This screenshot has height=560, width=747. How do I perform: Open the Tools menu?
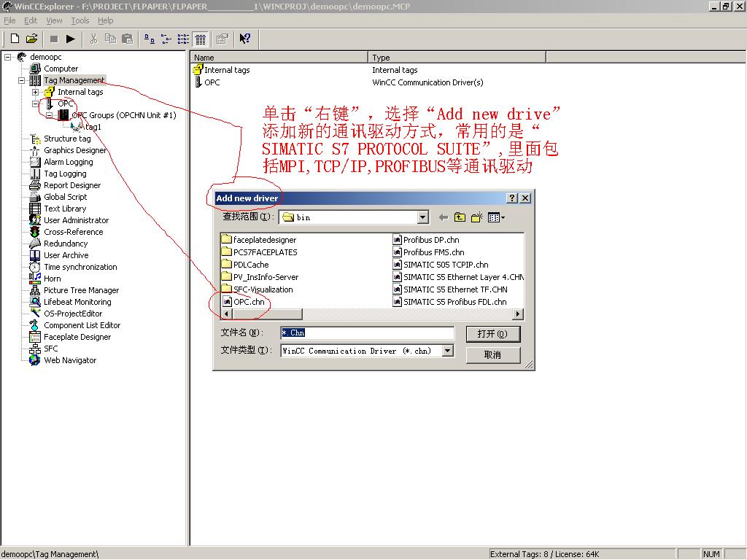click(80, 20)
